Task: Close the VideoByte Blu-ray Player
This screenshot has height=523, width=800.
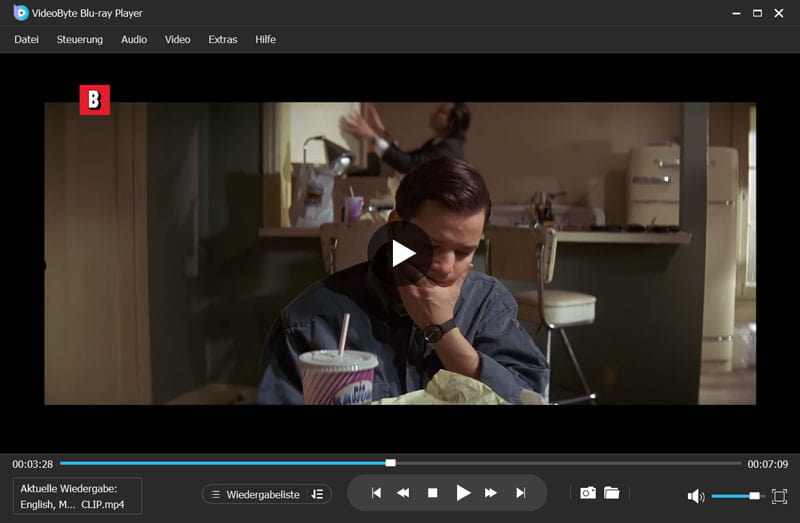Action: point(779,13)
